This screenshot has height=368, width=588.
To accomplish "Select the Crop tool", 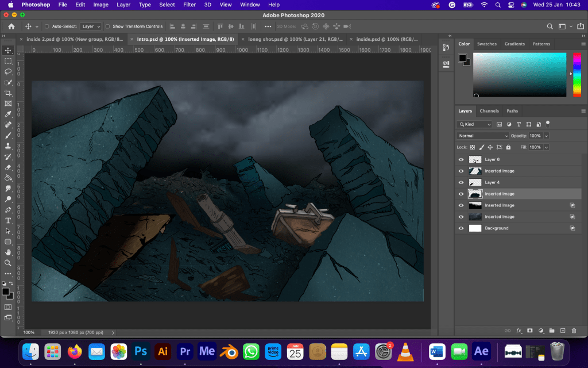I will (8, 93).
